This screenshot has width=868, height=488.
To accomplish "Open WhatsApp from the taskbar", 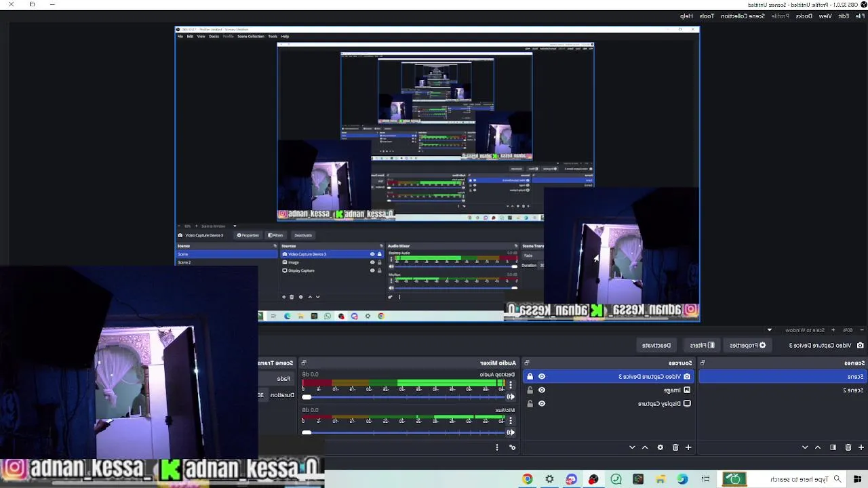I will pos(616,479).
